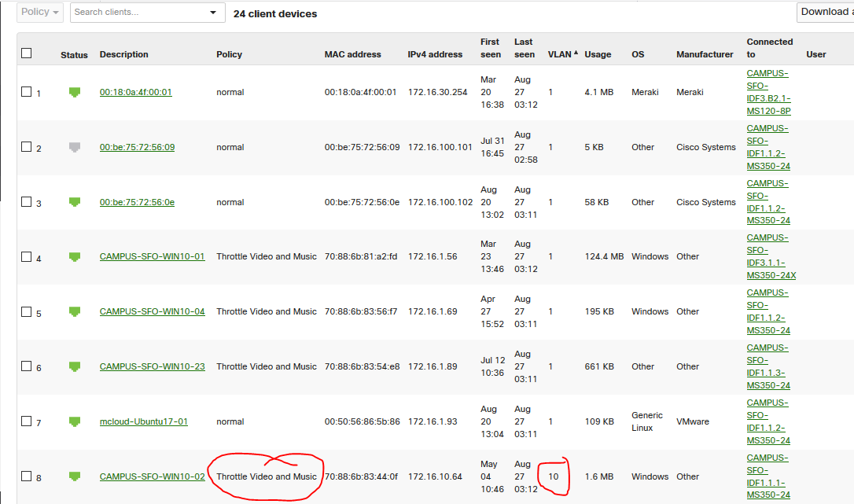Open mcloud-Ubuntu17-01 client details
This screenshot has width=854, height=504.
(144, 421)
